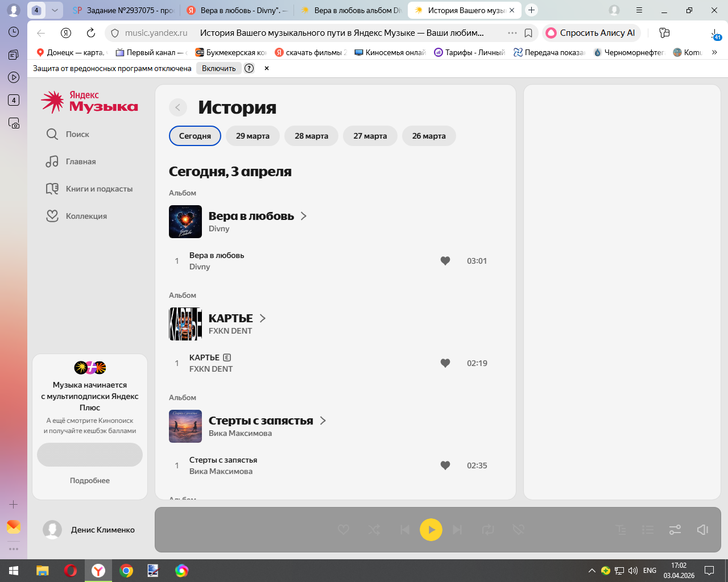Open browser downloads icon
728x582 pixels.
715,34
